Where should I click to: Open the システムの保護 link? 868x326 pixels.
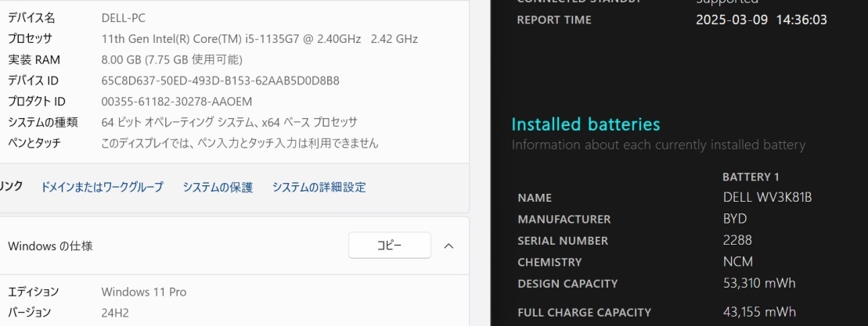pos(218,188)
